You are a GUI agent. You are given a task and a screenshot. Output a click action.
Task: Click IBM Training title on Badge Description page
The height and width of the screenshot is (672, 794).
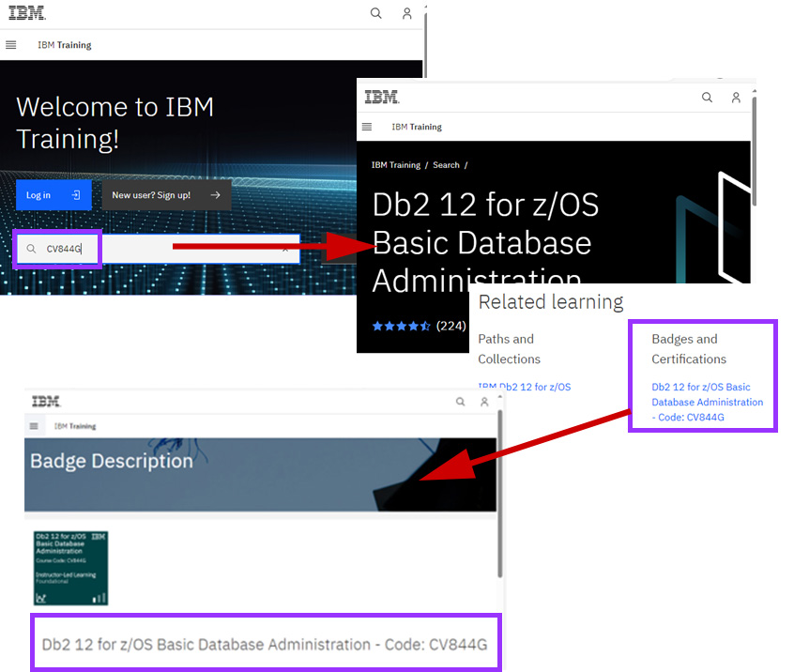[75, 426]
